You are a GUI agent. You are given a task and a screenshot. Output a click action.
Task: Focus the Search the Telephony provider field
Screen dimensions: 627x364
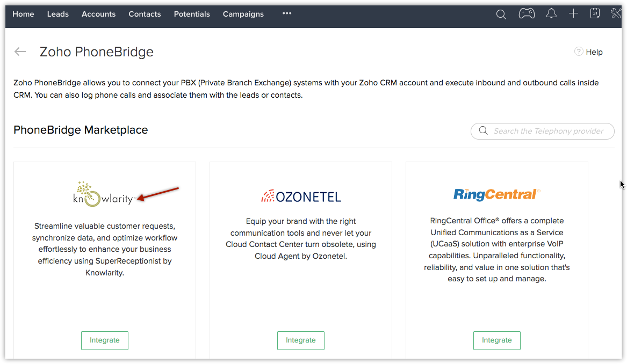pyautogui.click(x=542, y=131)
